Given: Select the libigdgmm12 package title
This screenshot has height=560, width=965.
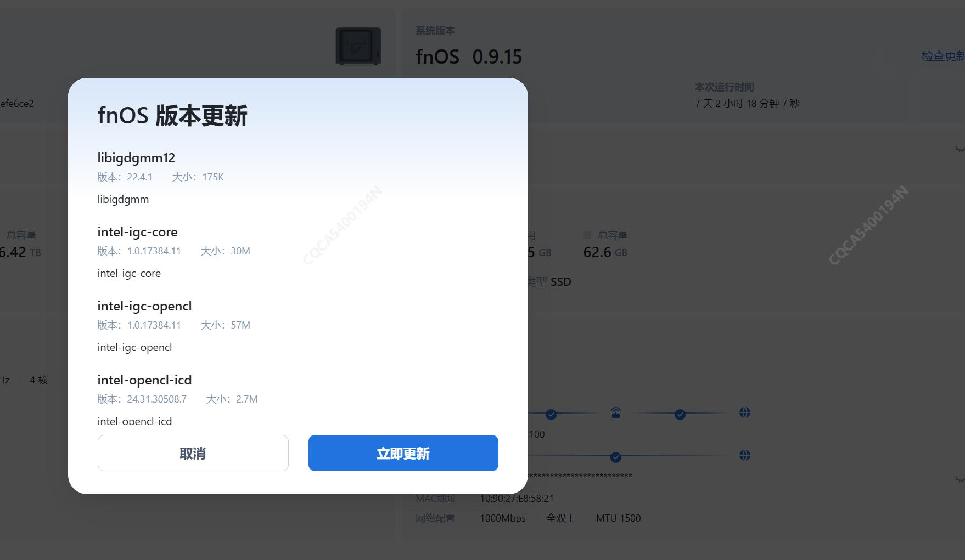Looking at the screenshot, I should pyautogui.click(x=136, y=158).
